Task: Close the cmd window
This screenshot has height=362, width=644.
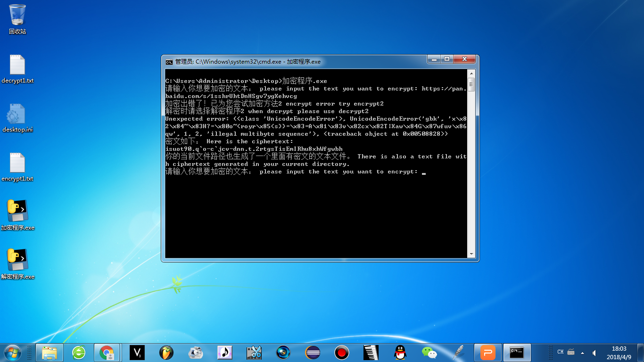Action: point(464,59)
